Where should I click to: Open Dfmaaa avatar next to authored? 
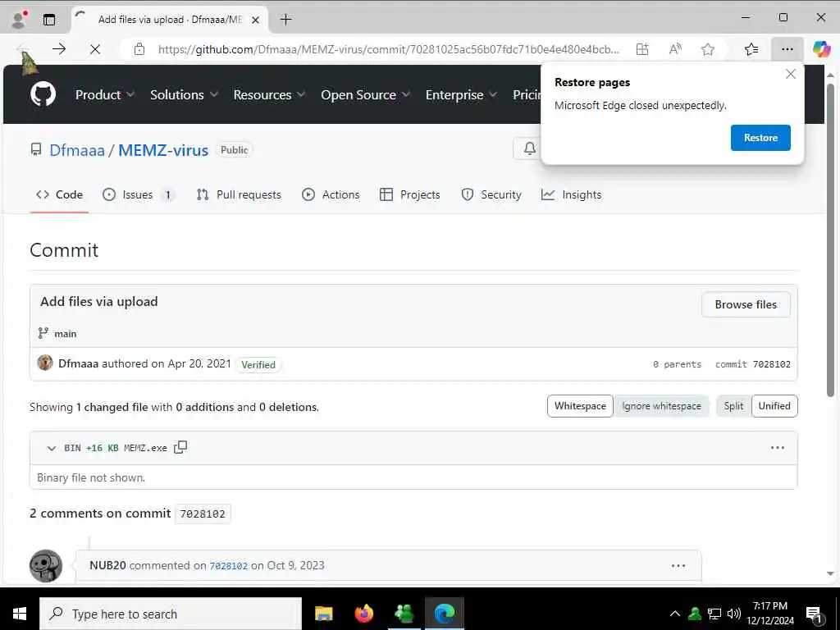tap(45, 363)
